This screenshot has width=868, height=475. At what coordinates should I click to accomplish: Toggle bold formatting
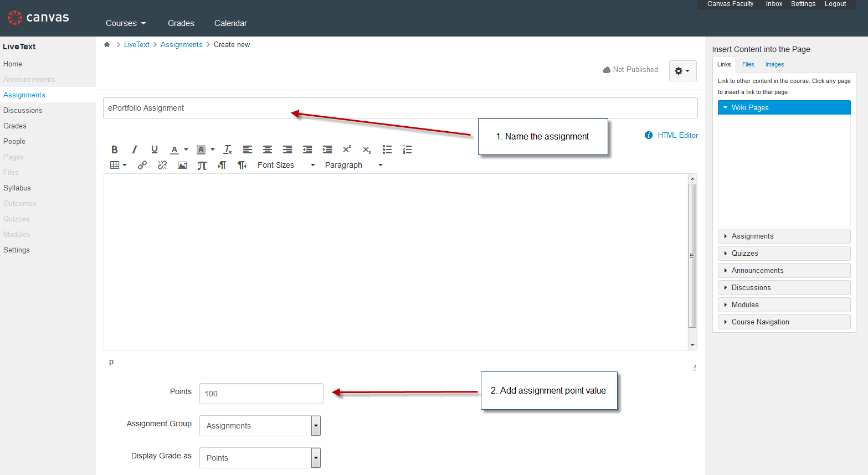(114, 149)
